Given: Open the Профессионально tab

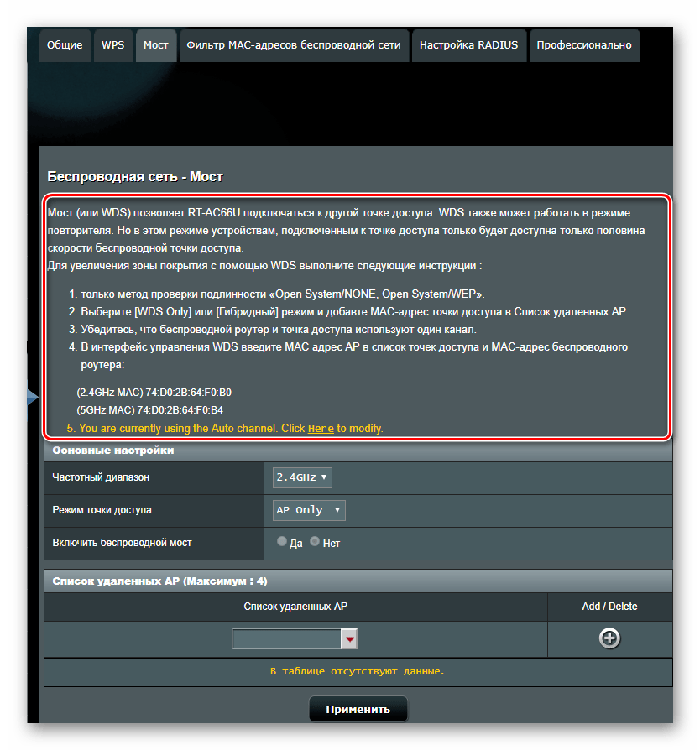Looking at the screenshot, I should point(584,45).
